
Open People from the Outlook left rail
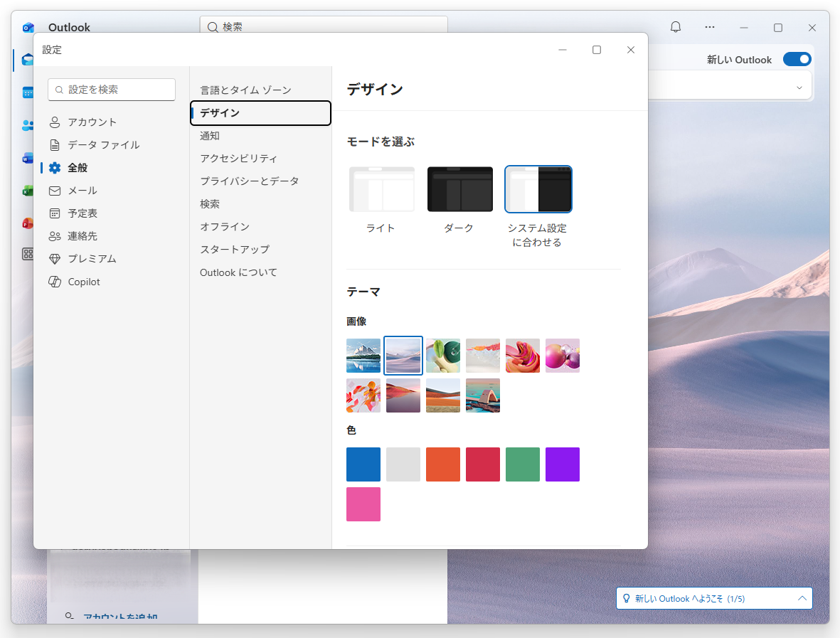click(x=27, y=125)
